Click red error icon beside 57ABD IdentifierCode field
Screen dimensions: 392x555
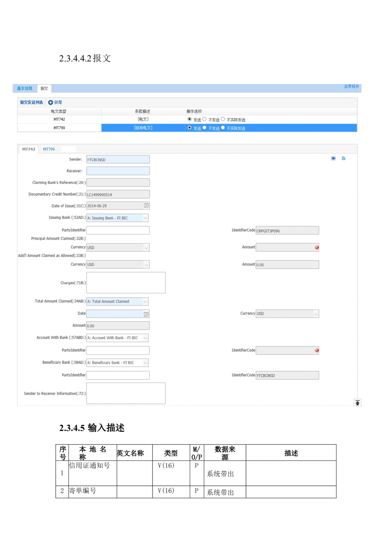317,350
